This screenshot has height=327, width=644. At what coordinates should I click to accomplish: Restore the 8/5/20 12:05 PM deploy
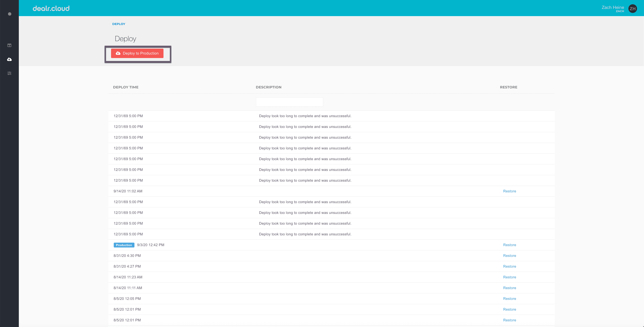coord(509,299)
